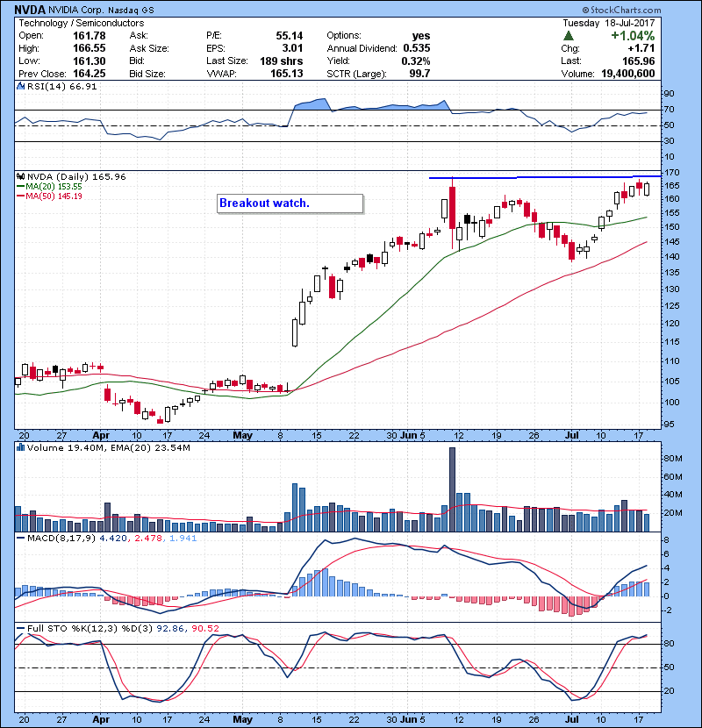Click the 80M volume axis label
The width and height of the screenshot is (702, 728).
point(673,459)
